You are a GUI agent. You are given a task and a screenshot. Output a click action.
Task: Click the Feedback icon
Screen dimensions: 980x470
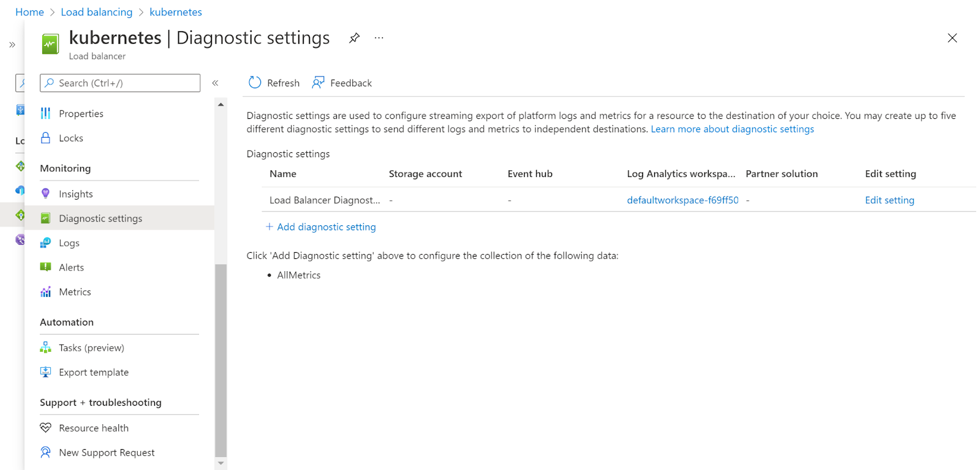[318, 83]
